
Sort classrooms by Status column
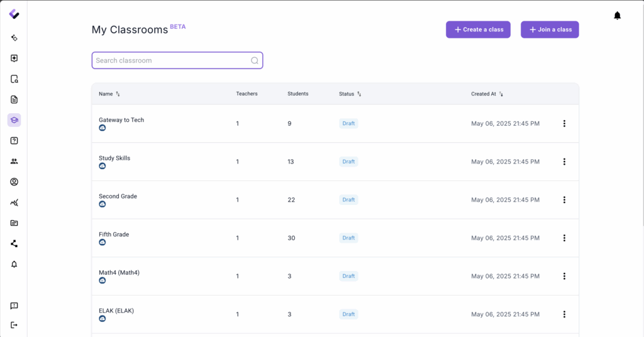359,94
